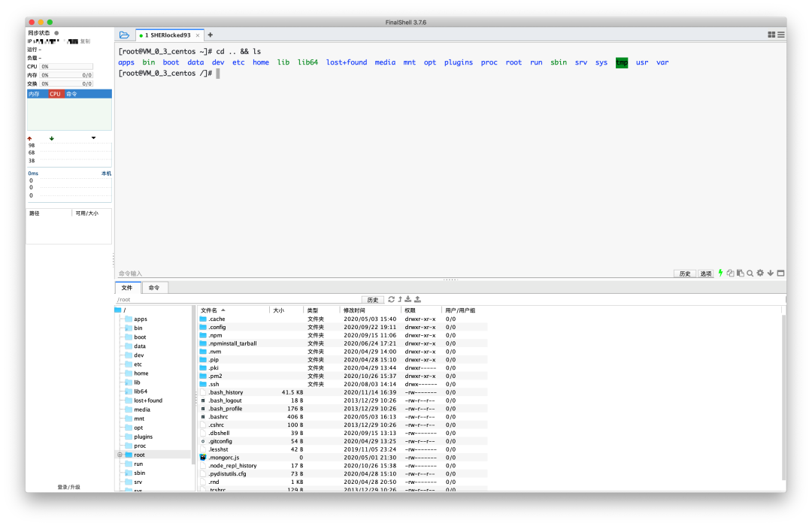
Task: Click the 复制 copy IP link
Action: (x=86, y=41)
